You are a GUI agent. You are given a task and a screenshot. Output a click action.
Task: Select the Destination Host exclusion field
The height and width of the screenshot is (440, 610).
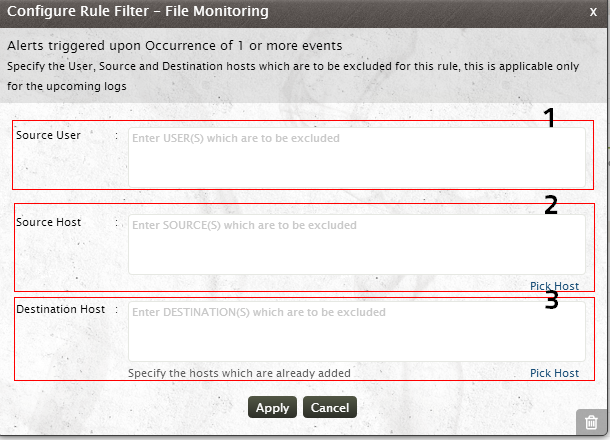[x=356, y=330]
